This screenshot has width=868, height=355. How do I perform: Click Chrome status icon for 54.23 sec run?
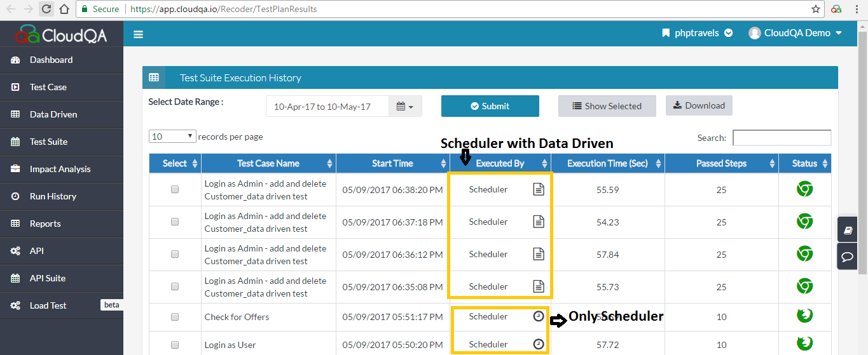(805, 222)
